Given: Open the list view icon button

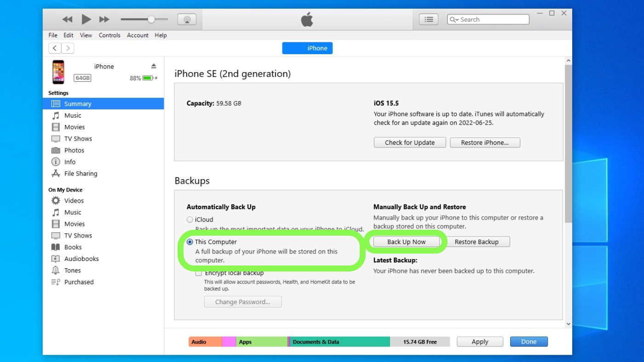Looking at the screenshot, I should [428, 19].
